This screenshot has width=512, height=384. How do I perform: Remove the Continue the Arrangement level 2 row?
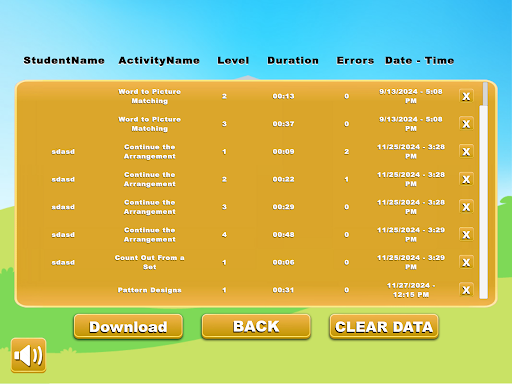coord(466,179)
